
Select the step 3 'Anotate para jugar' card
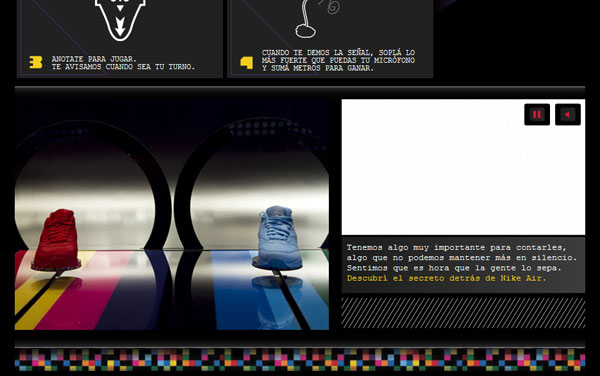click(x=120, y=39)
